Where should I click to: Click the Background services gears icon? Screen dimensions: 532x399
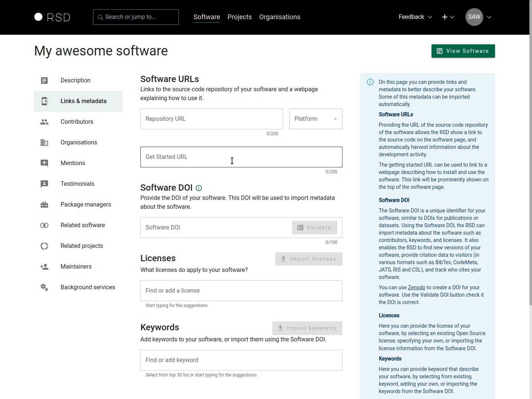point(44,287)
